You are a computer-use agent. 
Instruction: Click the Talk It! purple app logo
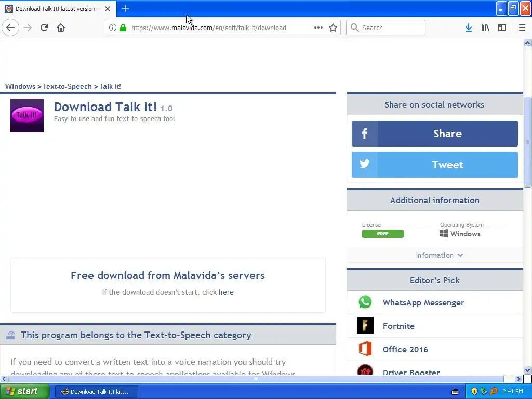click(x=27, y=116)
